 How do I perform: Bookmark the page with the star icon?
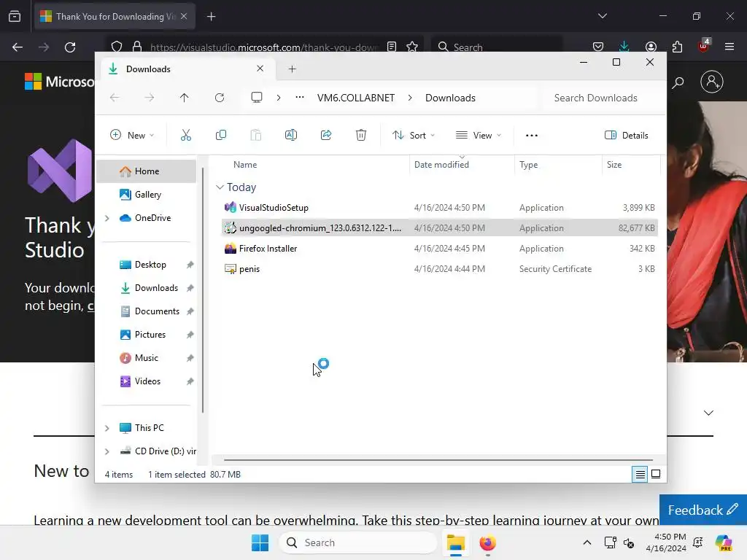tap(412, 47)
